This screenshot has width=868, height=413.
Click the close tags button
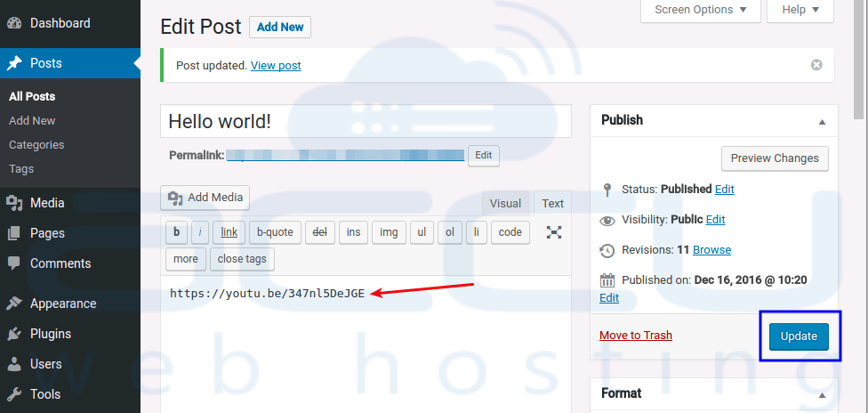[242, 259]
